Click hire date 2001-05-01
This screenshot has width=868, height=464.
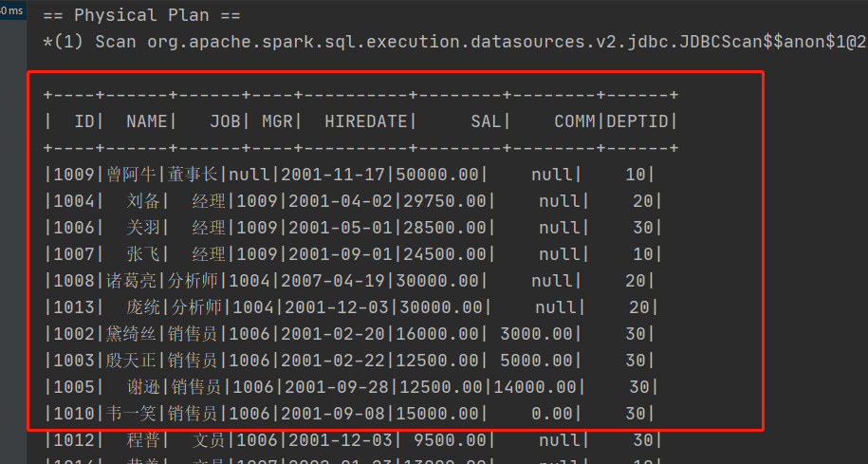pos(341,228)
